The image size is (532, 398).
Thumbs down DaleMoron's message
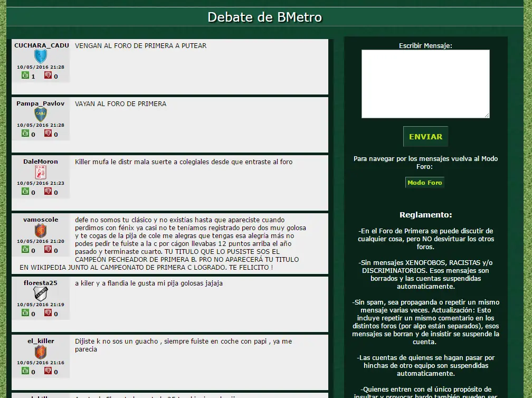coord(48,192)
